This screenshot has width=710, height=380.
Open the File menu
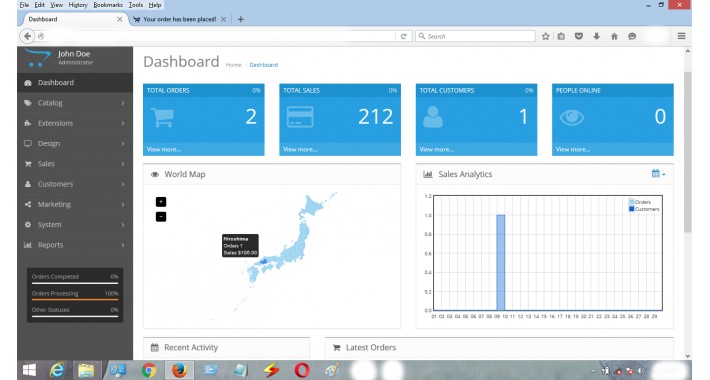(24, 5)
